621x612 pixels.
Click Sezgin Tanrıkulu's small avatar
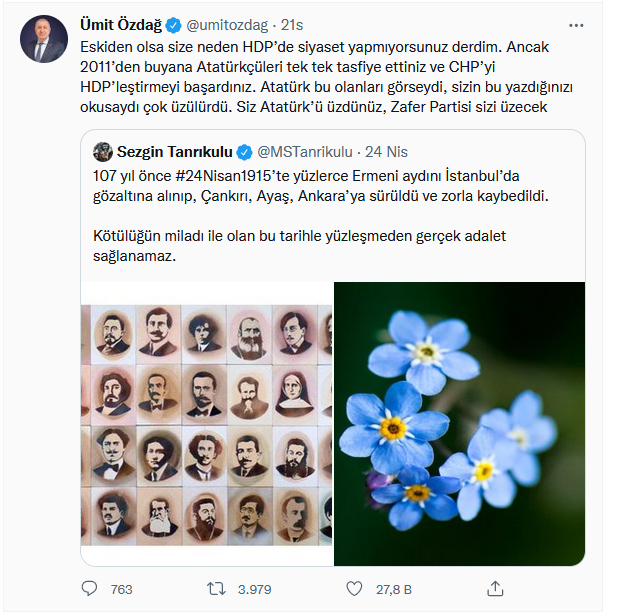coord(102,152)
